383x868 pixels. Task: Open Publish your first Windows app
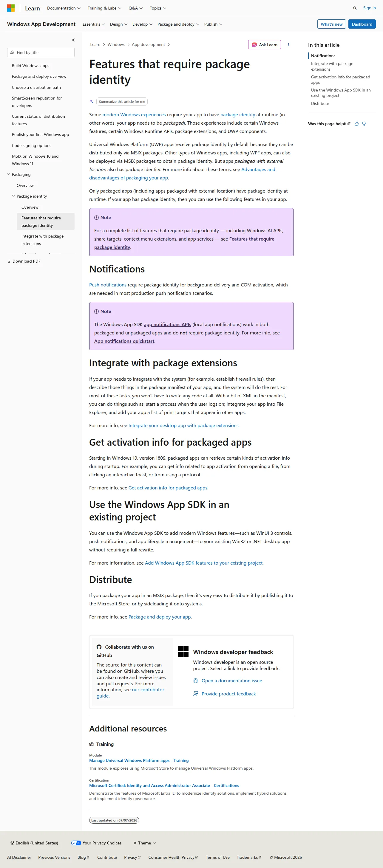(41, 134)
